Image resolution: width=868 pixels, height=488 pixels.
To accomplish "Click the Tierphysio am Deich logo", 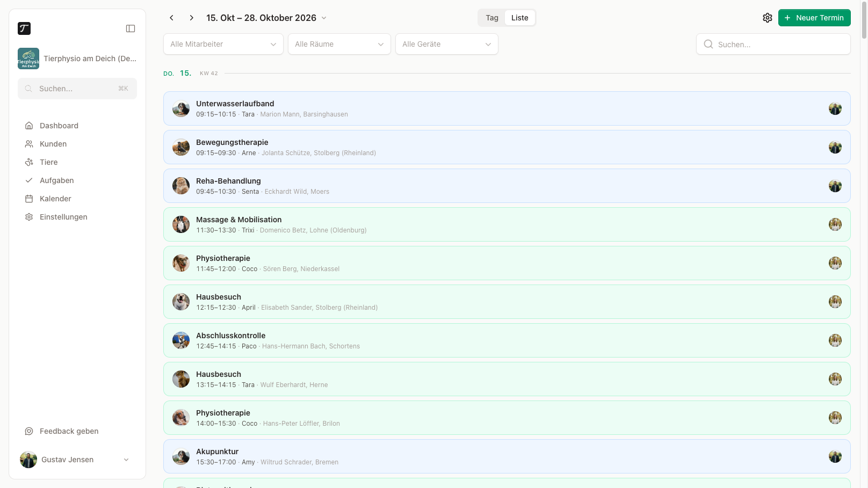I will [28, 59].
